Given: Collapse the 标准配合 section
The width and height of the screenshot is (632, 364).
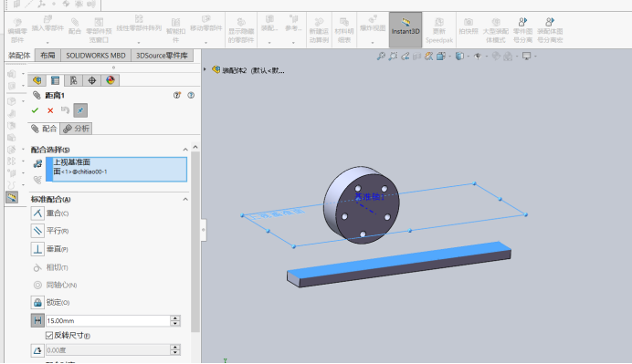Looking at the screenshot, I should pyautogui.click(x=185, y=199).
